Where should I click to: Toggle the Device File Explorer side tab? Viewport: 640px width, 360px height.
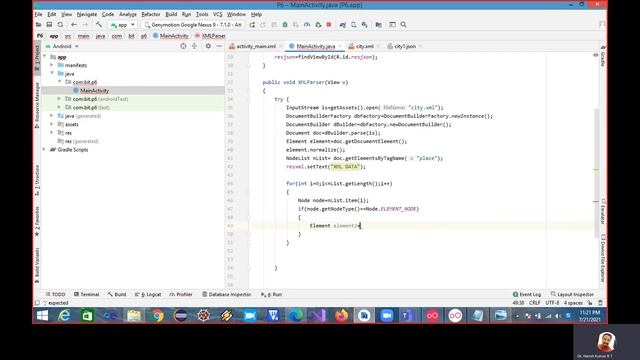point(603,258)
